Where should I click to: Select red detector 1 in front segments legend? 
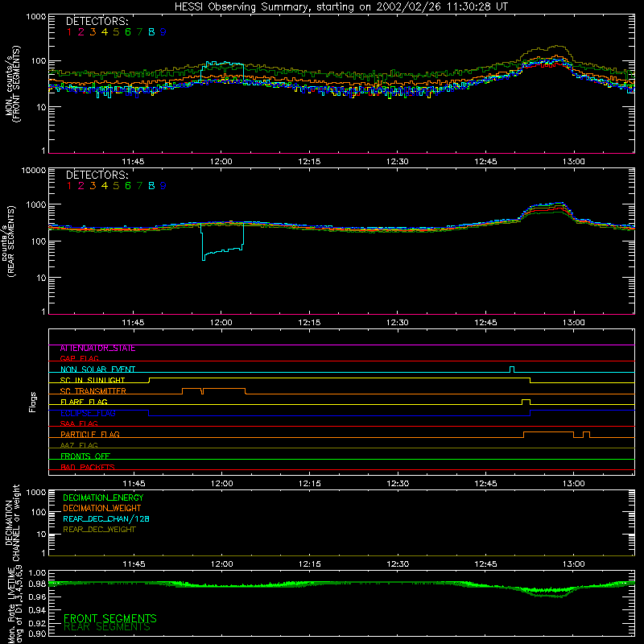point(69,32)
